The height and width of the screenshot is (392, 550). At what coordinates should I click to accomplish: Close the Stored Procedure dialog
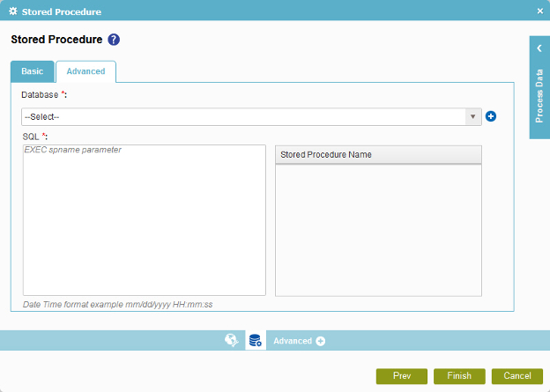point(539,11)
